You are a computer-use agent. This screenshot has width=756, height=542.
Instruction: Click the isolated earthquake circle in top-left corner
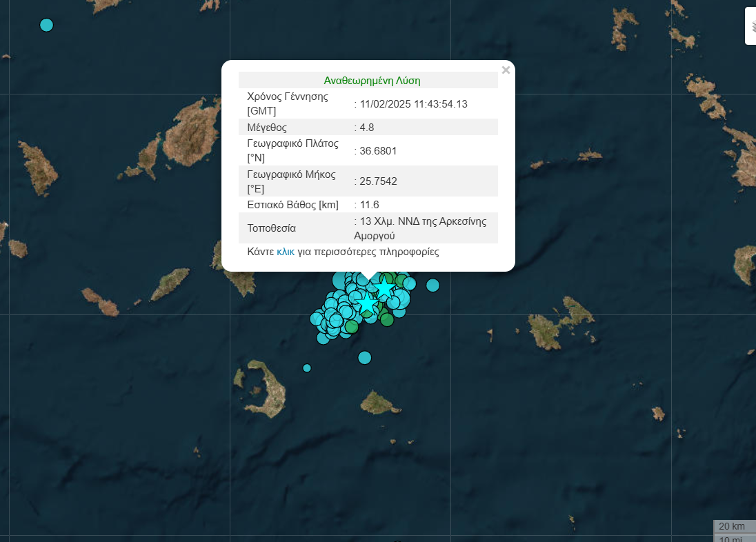46,25
